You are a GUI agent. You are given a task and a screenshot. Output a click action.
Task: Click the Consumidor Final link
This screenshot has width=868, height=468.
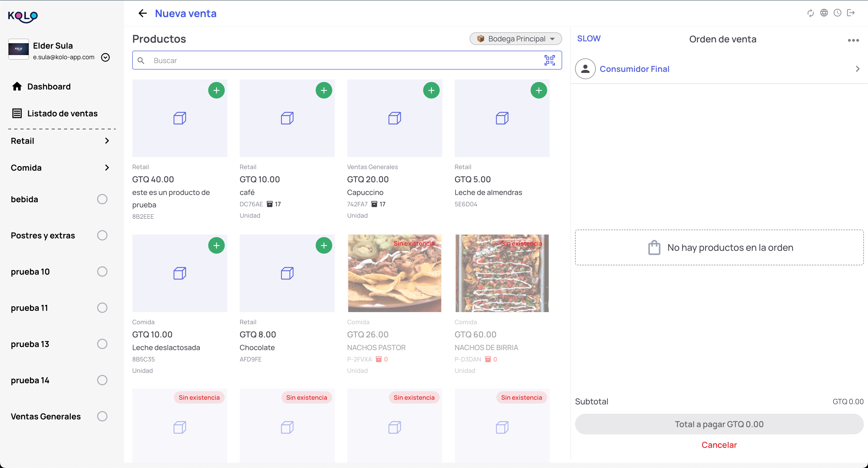click(x=634, y=69)
